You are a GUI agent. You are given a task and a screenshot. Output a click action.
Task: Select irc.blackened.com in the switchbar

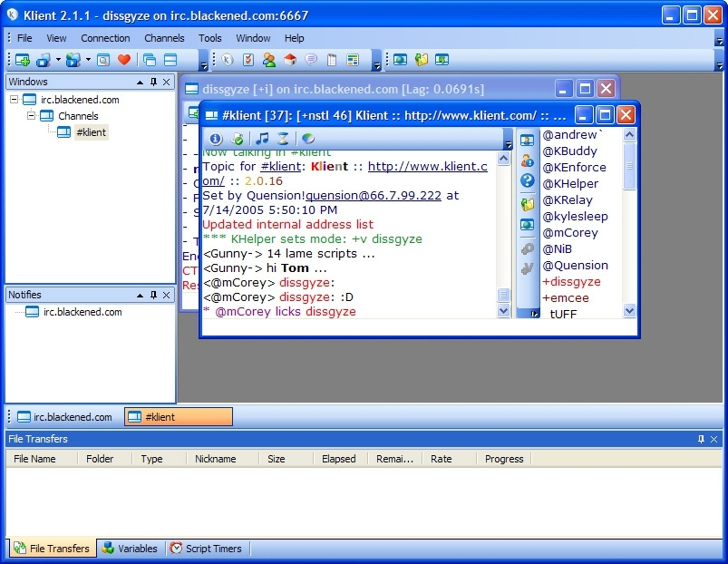65,417
